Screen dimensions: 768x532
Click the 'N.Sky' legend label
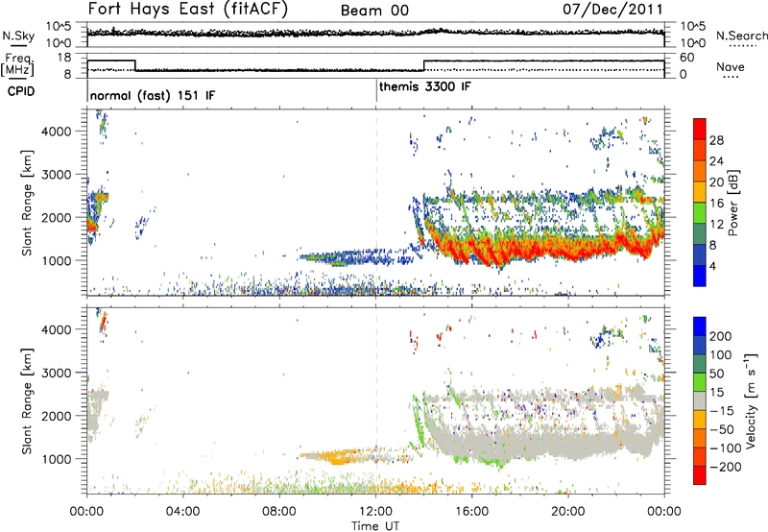point(18,36)
